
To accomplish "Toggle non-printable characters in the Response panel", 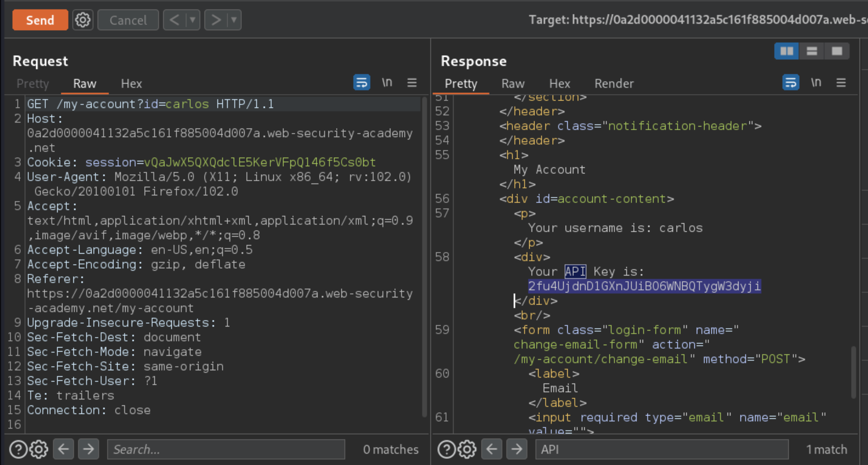I will point(816,82).
